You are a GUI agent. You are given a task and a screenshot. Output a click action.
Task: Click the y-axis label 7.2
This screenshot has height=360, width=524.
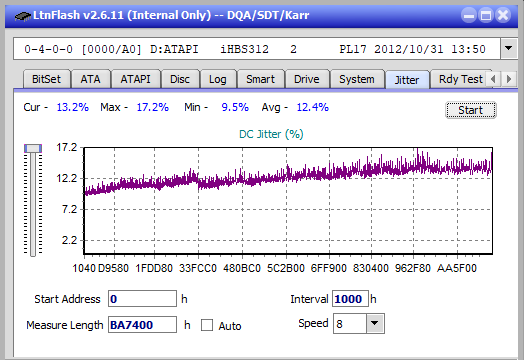69,209
